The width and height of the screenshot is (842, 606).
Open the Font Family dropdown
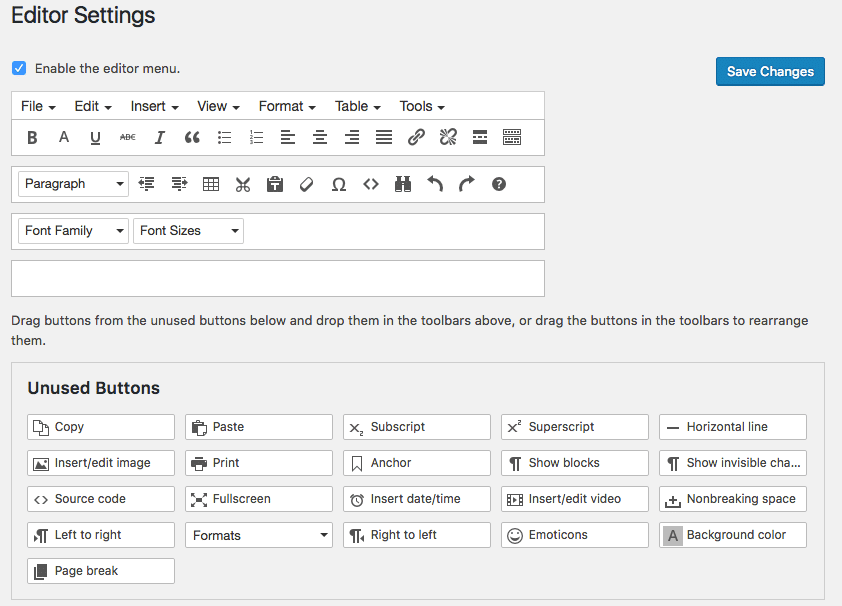coord(72,231)
